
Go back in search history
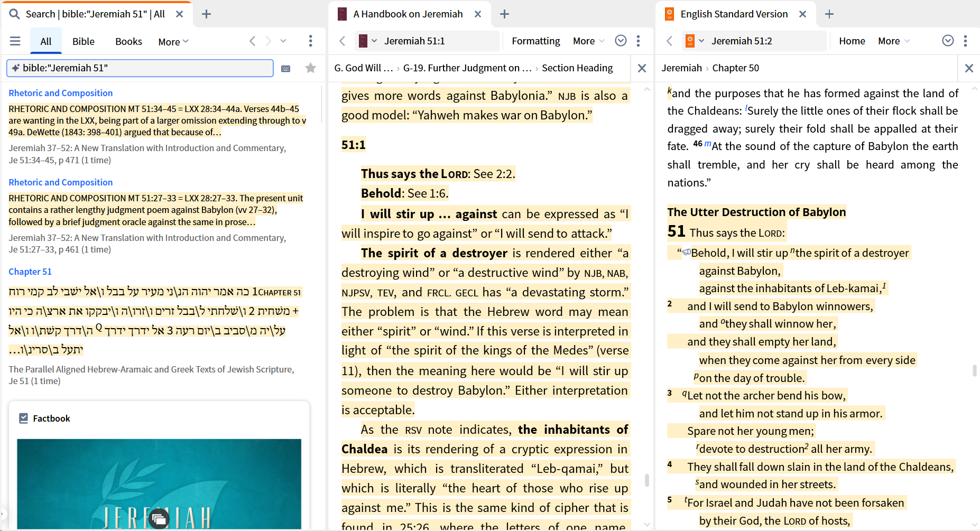click(x=253, y=41)
